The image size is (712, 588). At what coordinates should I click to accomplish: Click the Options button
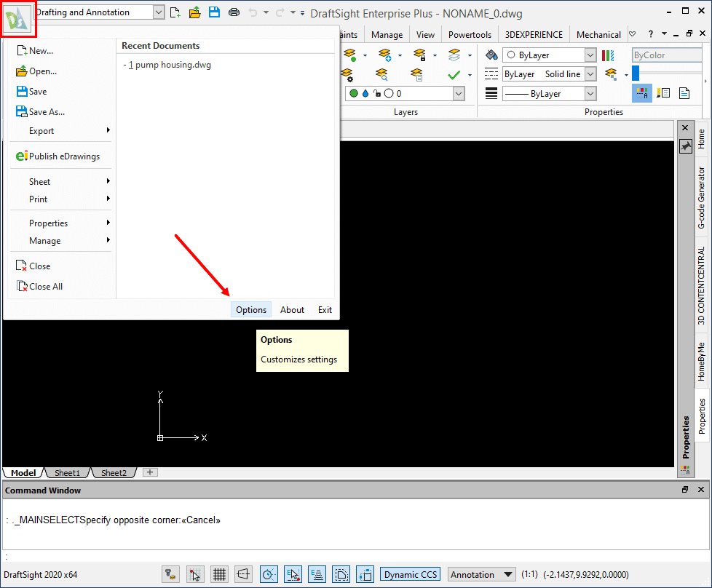251,310
